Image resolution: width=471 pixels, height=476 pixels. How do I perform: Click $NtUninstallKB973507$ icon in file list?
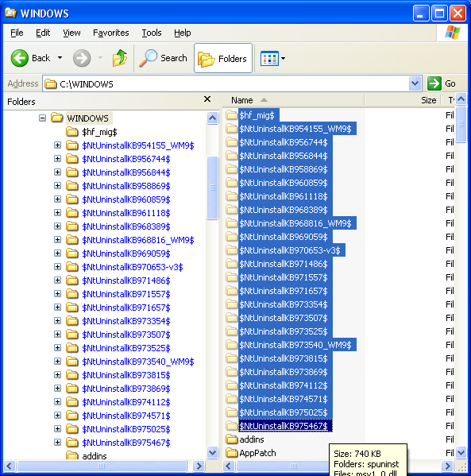pyautogui.click(x=232, y=318)
